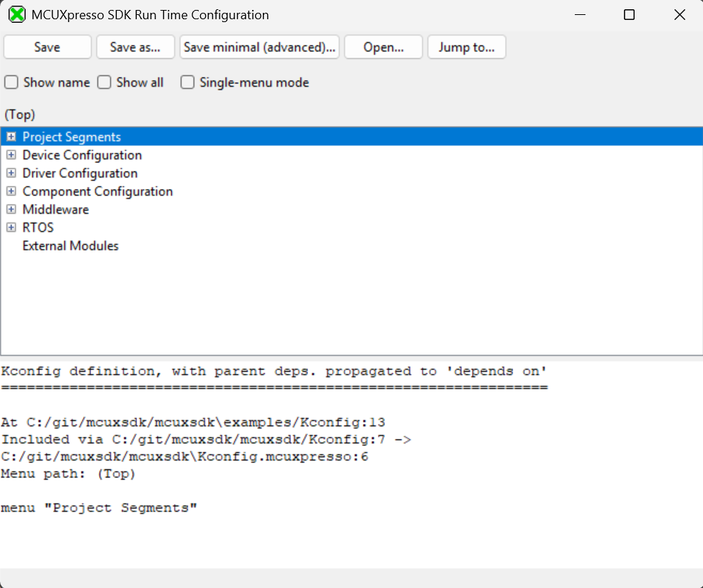Expand the Project Segments tree node
The height and width of the screenshot is (588, 703).
(x=11, y=137)
